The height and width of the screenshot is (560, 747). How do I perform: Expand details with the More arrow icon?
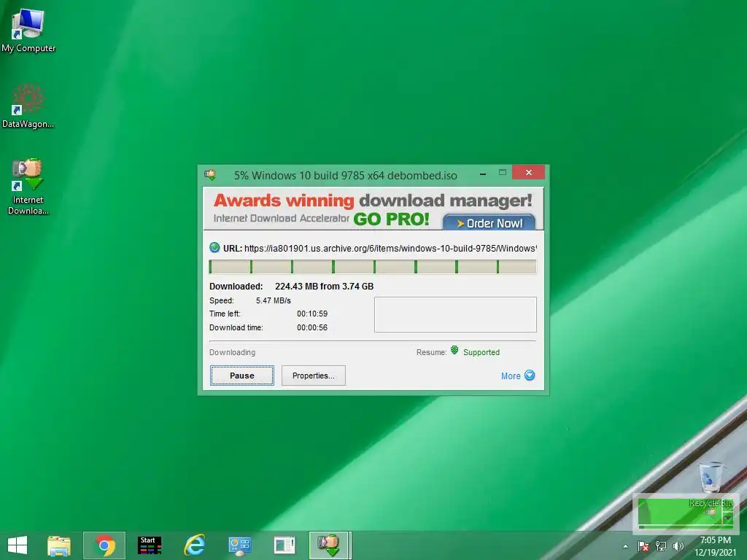click(x=530, y=376)
